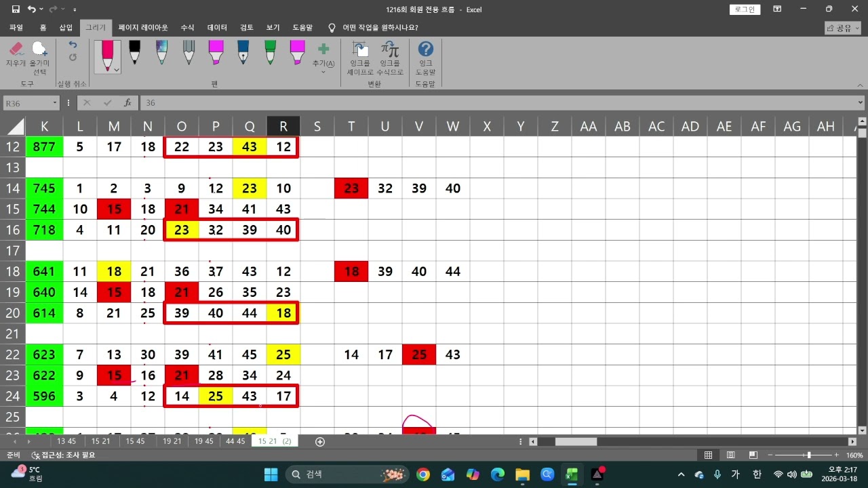Open the File (파일) tab
The height and width of the screenshot is (488, 868).
coord(16,28)
